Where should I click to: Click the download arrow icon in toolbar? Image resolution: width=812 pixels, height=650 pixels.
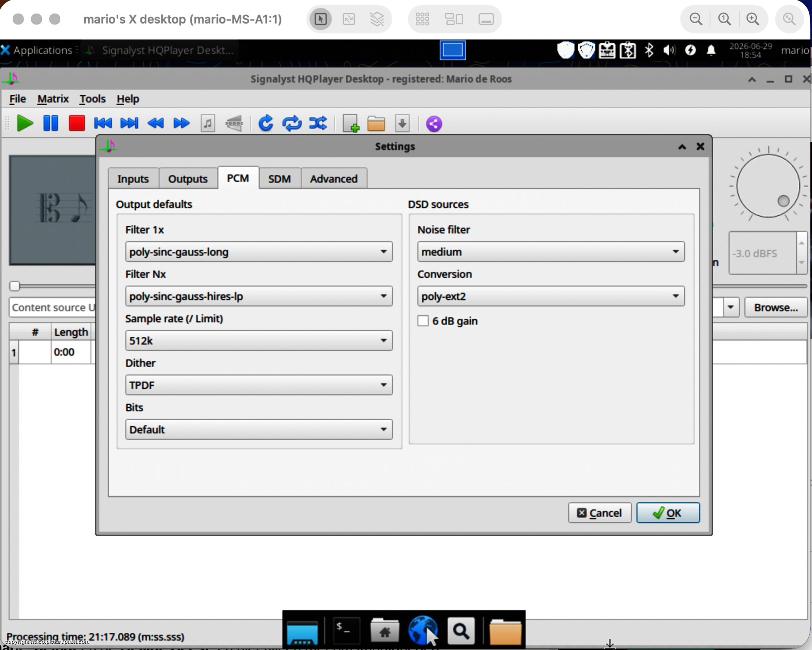402,123
